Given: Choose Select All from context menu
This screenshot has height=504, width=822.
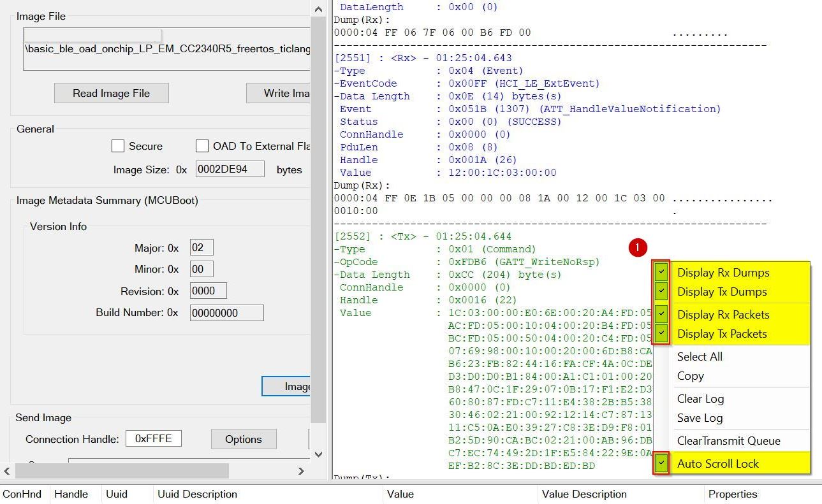Looking at the screenshot, I should pyautogui.click(x=699, y=357).
